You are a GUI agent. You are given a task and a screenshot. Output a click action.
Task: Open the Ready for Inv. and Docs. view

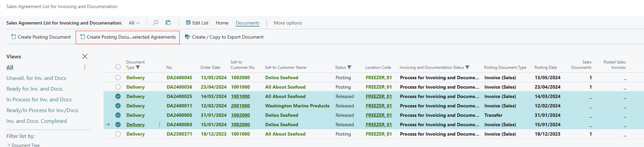[x=35, y=89]
